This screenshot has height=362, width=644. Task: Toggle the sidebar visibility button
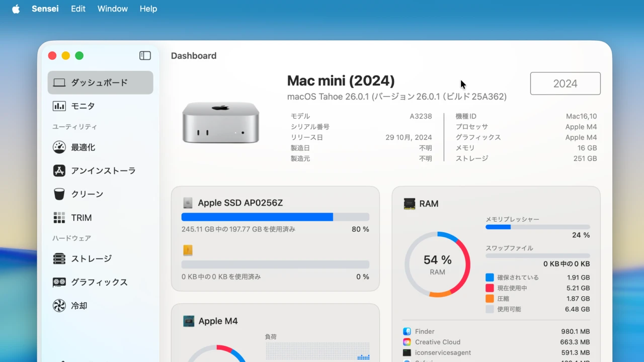point(145,56)
